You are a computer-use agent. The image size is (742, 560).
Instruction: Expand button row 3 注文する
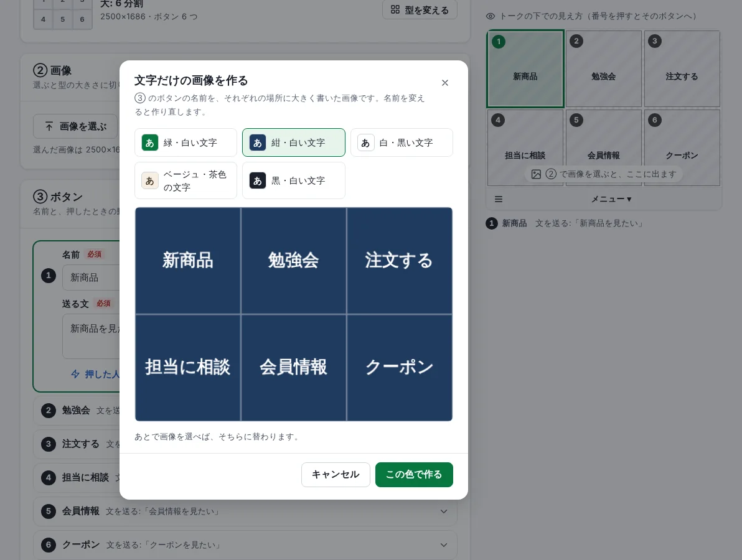coord(76,444)
